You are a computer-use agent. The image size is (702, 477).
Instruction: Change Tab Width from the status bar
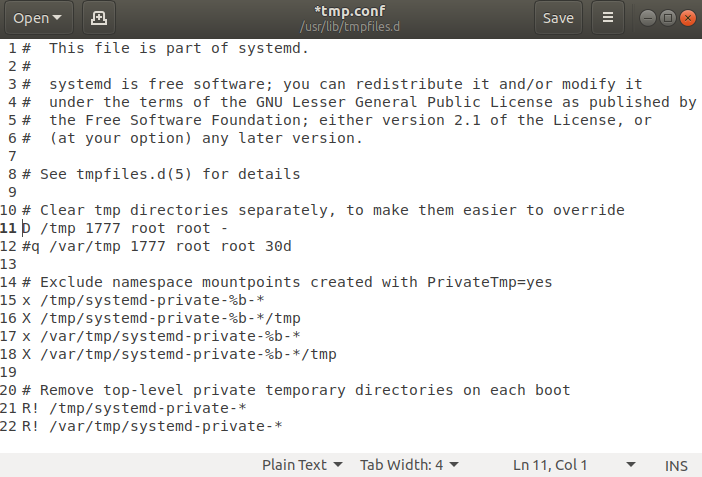409,465
